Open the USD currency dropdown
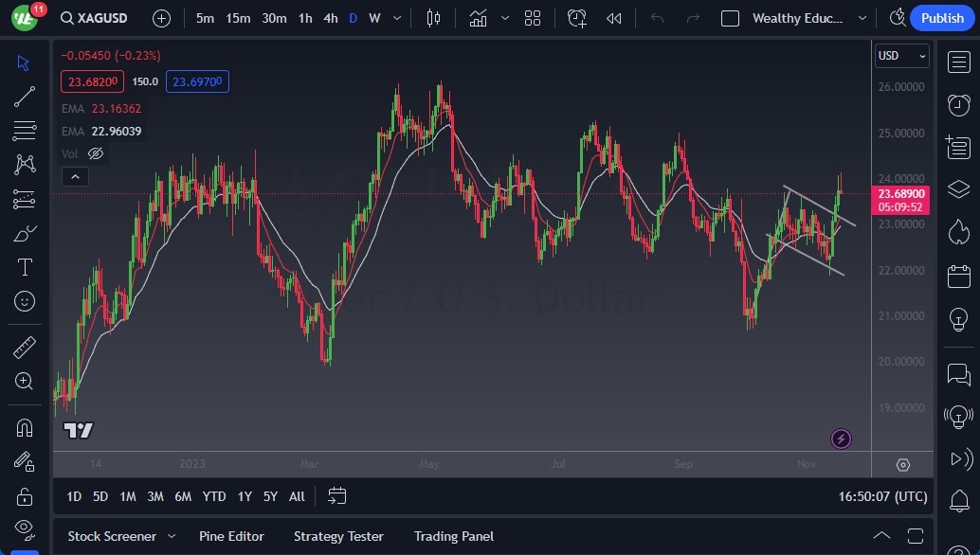980x555 pixels. point(901,56)
